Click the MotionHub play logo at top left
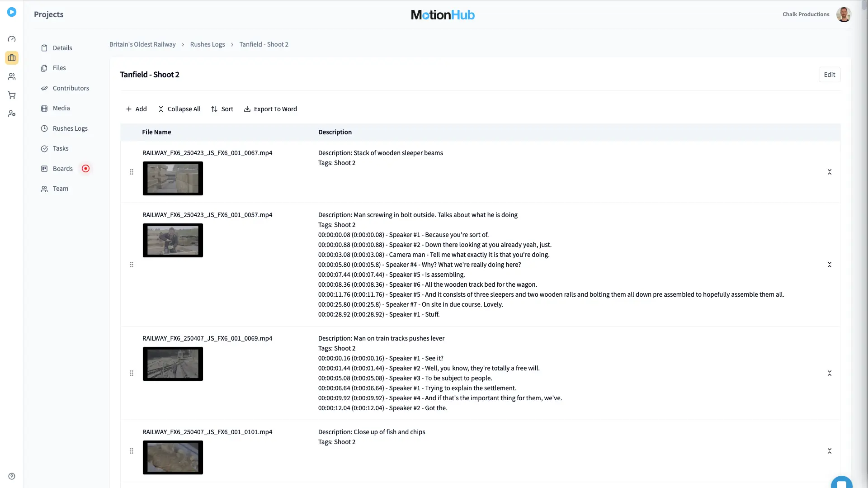Viewport: 868px width, 488px height. (12, 12)
